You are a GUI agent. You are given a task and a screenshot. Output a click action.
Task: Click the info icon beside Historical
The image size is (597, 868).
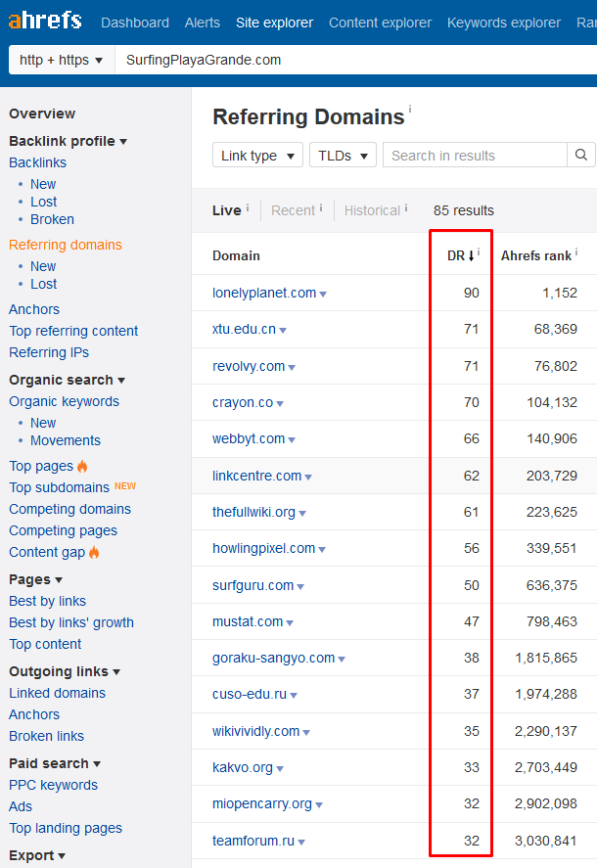(x=406, y=207)
